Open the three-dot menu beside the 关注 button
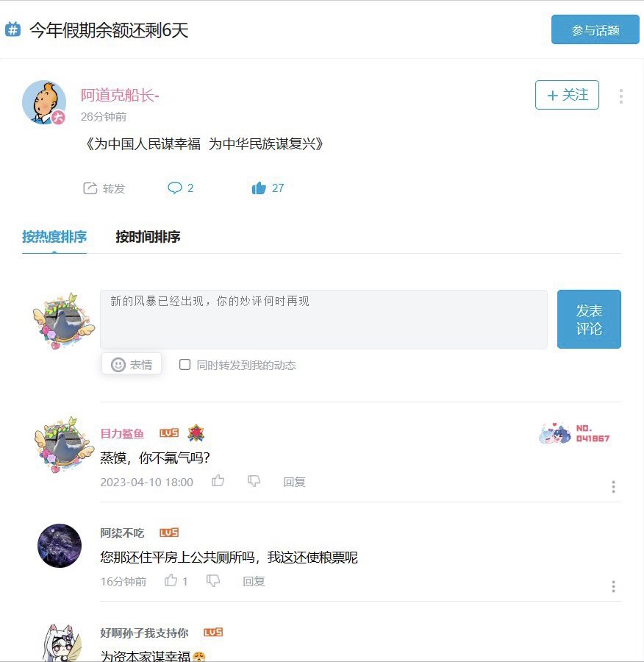644x662 pixels. pyautogui.click(x=620, y=96)
